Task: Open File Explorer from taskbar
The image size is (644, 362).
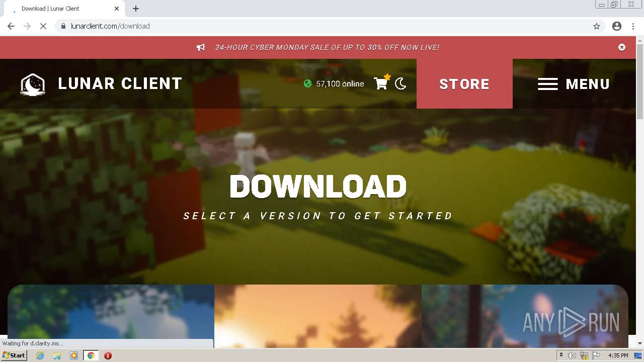Action: click(x=57, y=355)
